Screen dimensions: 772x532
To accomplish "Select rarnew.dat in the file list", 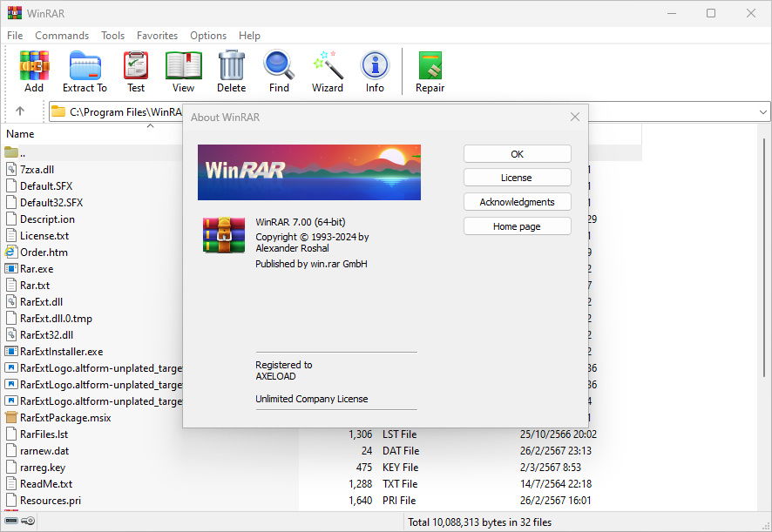I will [44, 451].
